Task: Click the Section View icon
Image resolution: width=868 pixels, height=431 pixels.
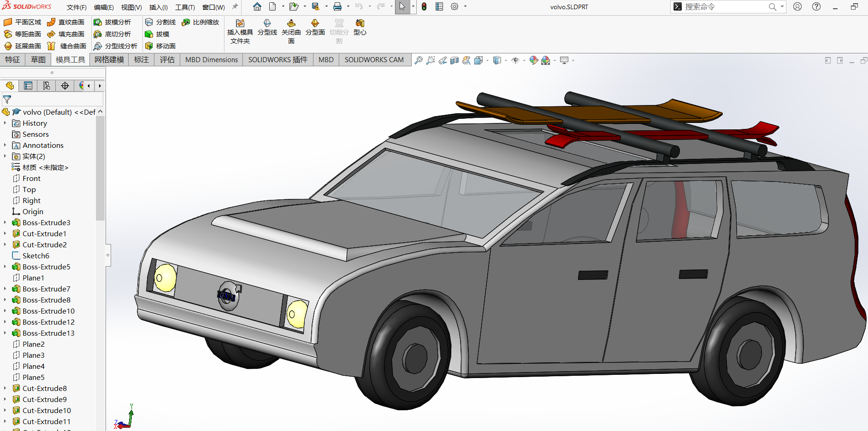Action: (x=455, y=60)
